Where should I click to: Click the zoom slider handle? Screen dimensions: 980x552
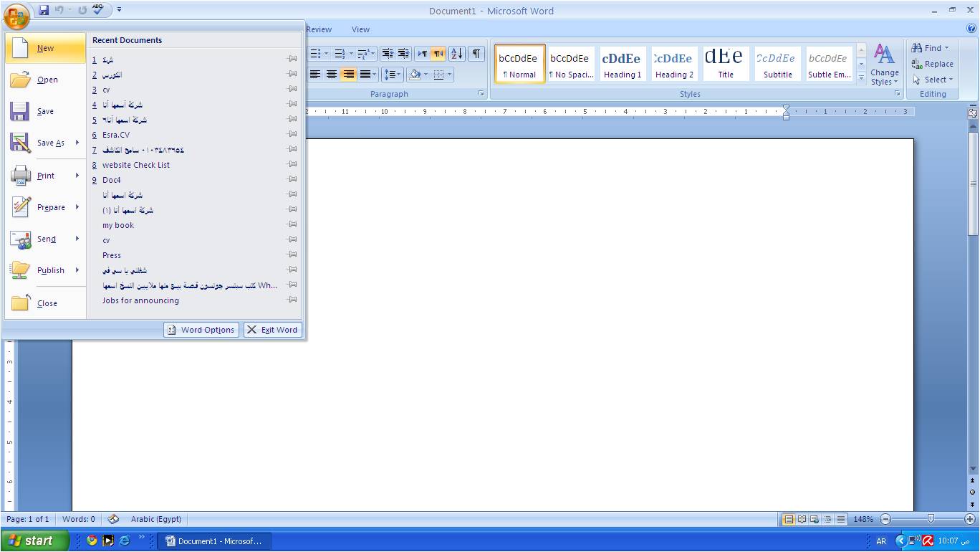tap(931, 519)
